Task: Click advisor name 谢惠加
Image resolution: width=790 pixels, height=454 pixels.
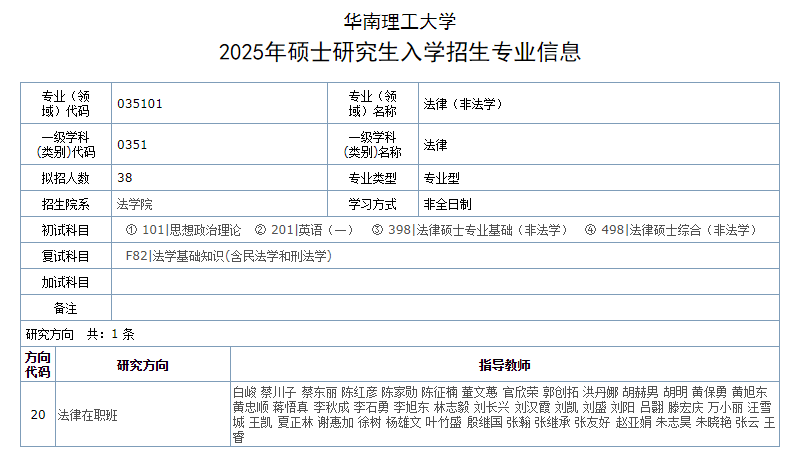Action: click(336, 422)
